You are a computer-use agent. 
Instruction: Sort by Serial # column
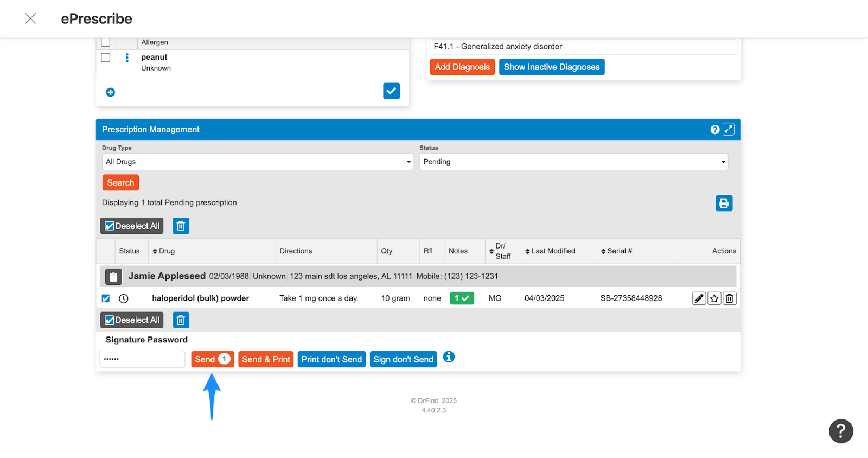coord(617,251)
